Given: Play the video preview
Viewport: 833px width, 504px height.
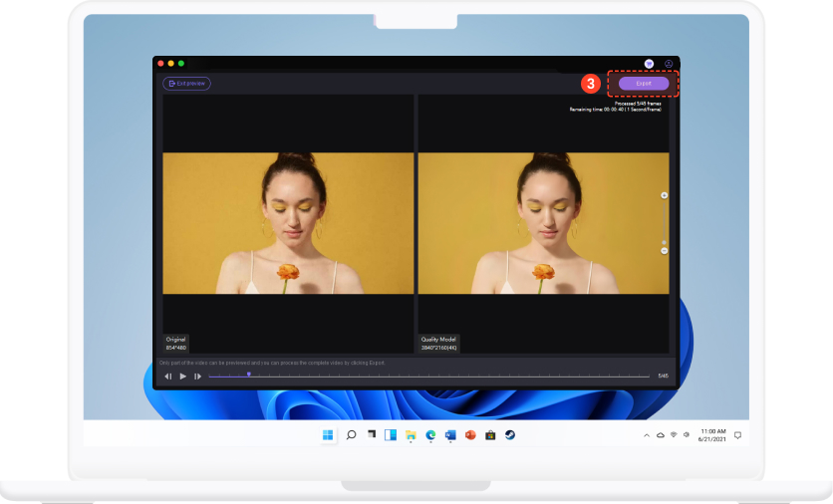Looking at the screenshot, I should (x=183, y=377).
